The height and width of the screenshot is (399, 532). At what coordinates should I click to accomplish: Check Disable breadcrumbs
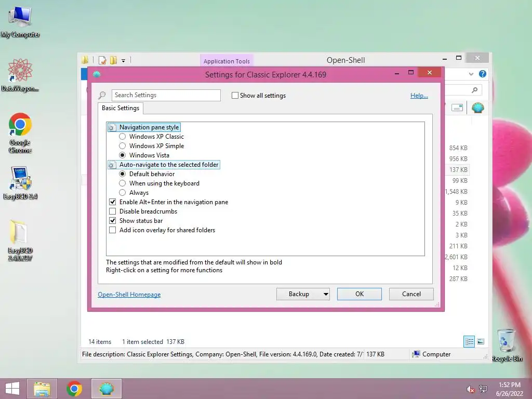(x=112, y=211)
